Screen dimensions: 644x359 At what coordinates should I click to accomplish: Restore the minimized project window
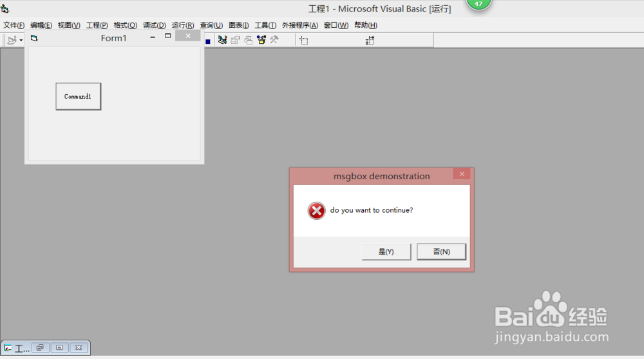pyautogui.click(x=40, y=348)
